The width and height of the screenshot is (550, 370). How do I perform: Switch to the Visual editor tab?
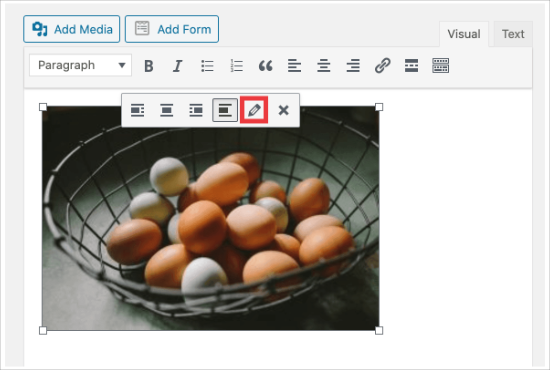tap(464, 34)
